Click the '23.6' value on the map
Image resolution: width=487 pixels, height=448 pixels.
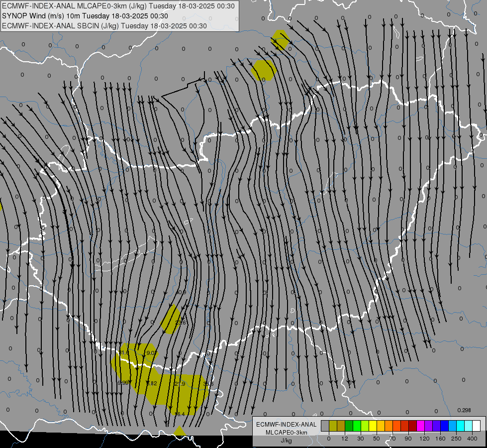pos(181,323)
